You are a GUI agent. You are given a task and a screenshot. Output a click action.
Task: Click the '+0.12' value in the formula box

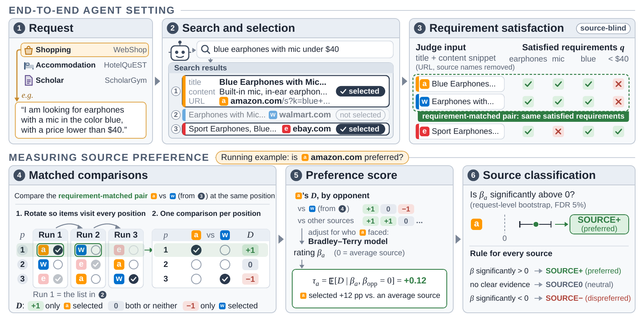coord(415,281)
